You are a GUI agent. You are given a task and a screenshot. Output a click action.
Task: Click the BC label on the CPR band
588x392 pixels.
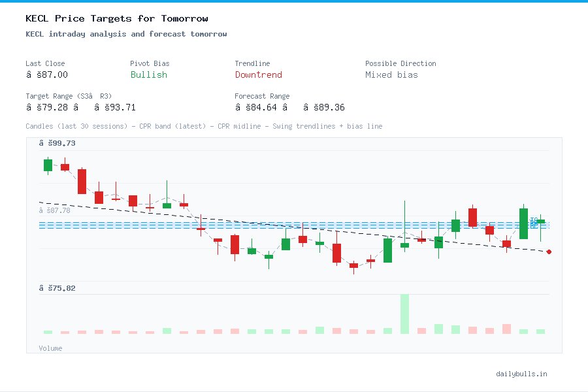click(x=534, y=226)
